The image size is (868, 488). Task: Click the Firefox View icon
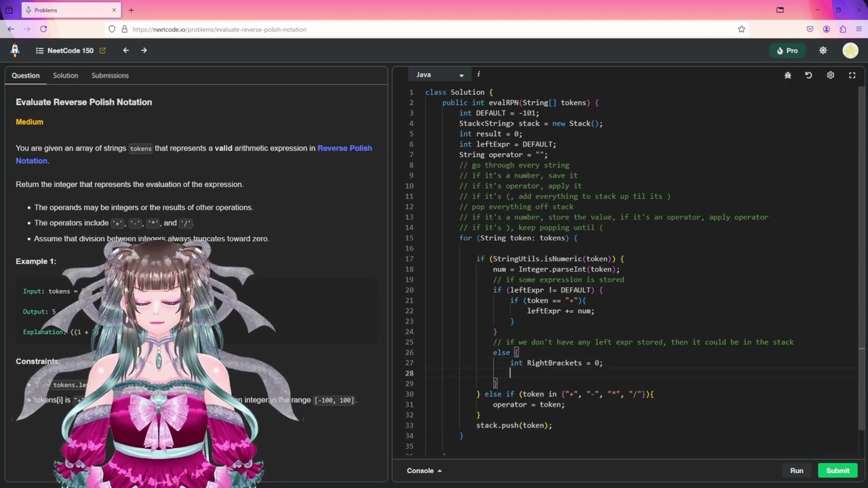[x=9, y=10]
